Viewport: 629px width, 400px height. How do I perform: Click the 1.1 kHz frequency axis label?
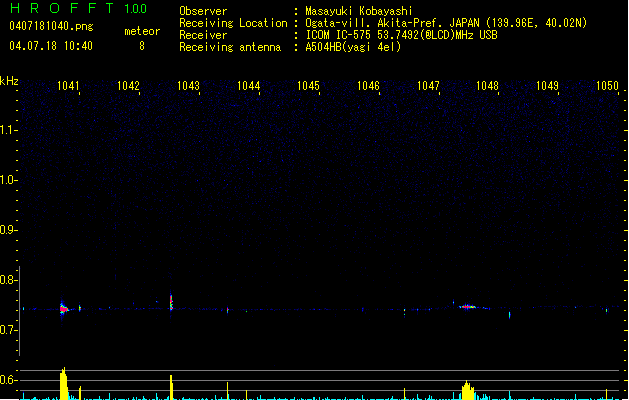8,130
